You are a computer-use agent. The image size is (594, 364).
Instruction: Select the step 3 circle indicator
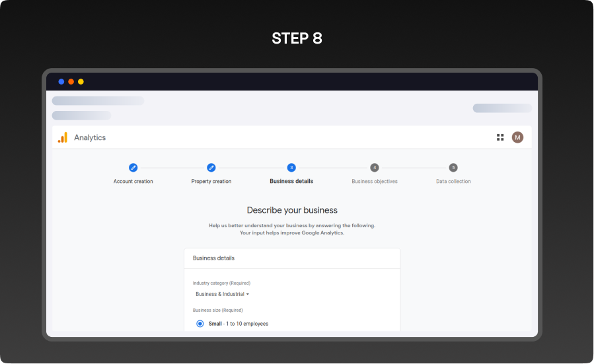coord(291,168)
